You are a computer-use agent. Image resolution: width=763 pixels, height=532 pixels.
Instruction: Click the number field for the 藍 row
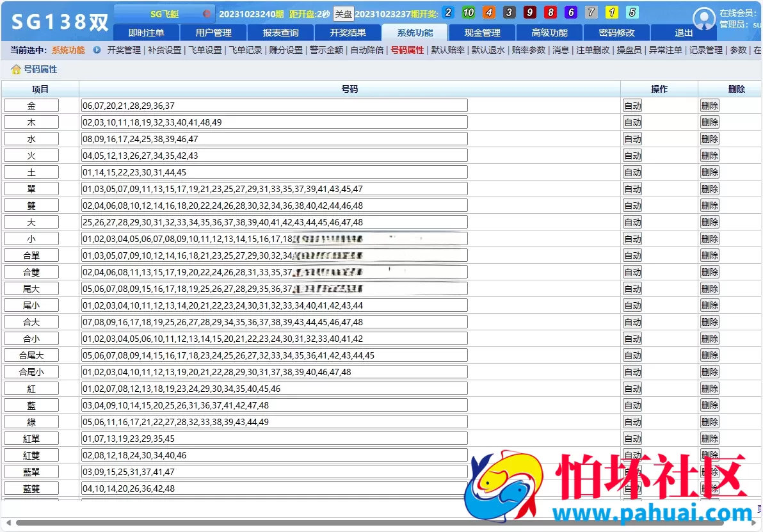274,405
